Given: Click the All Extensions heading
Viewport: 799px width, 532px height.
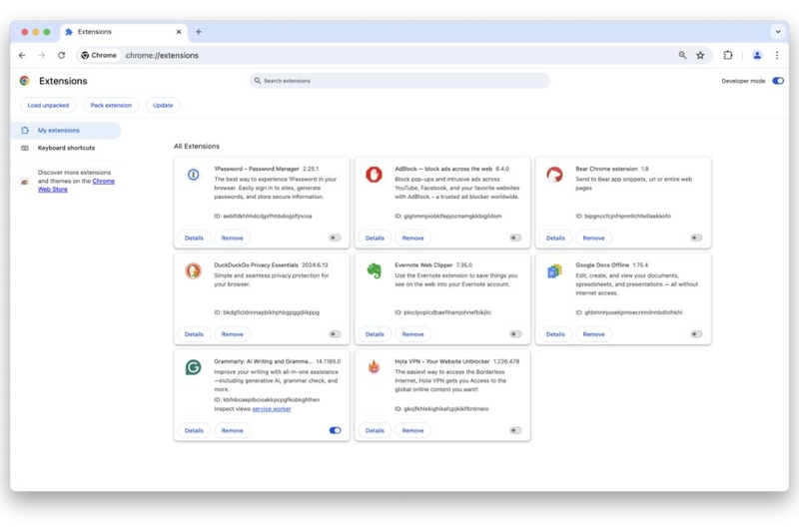Looking at the screenshot, I should (x=197, y=146).
